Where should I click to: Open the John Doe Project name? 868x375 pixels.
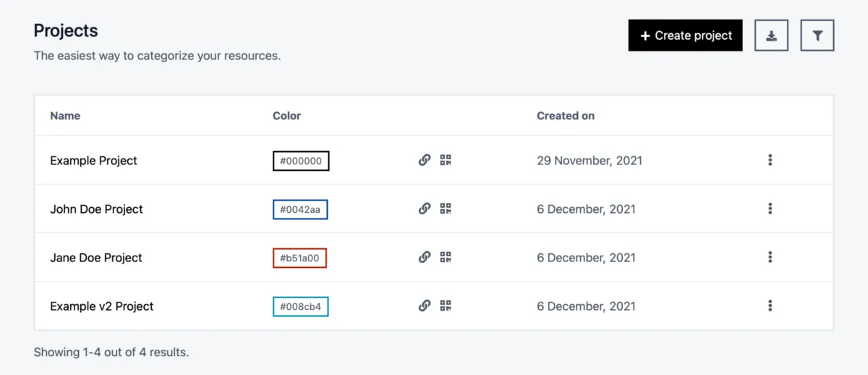pos(96,209)
